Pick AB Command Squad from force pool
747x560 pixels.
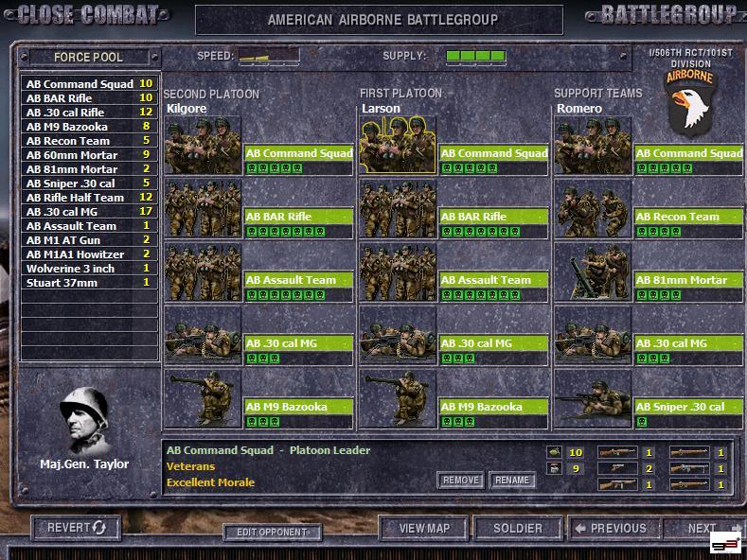tap(90, 84)
